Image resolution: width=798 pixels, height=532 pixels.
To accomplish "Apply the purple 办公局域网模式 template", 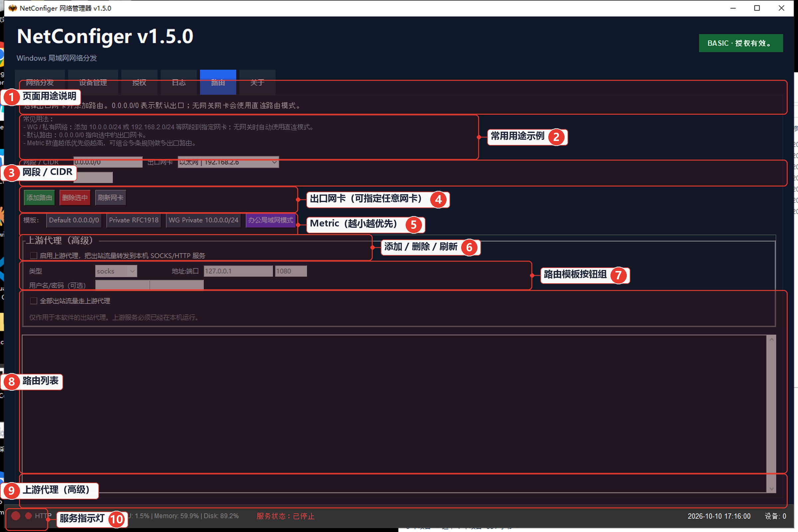I will point(271,220).
